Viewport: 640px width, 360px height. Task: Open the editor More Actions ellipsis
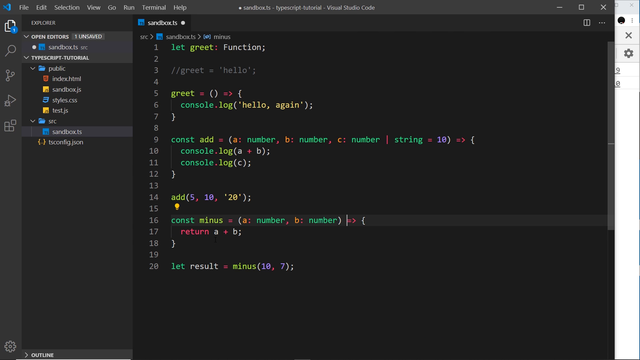point(602,23)
